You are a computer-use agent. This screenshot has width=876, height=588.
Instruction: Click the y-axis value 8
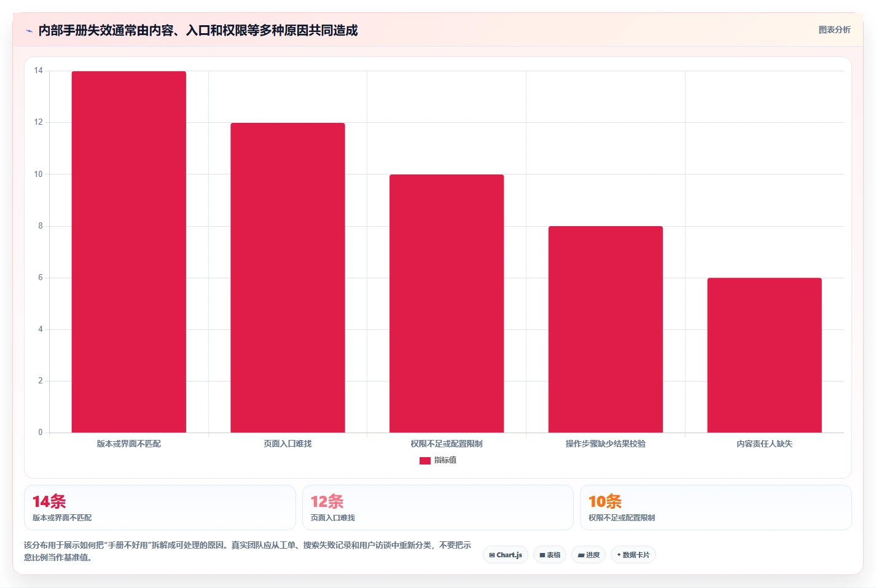[x=41, y=226]
